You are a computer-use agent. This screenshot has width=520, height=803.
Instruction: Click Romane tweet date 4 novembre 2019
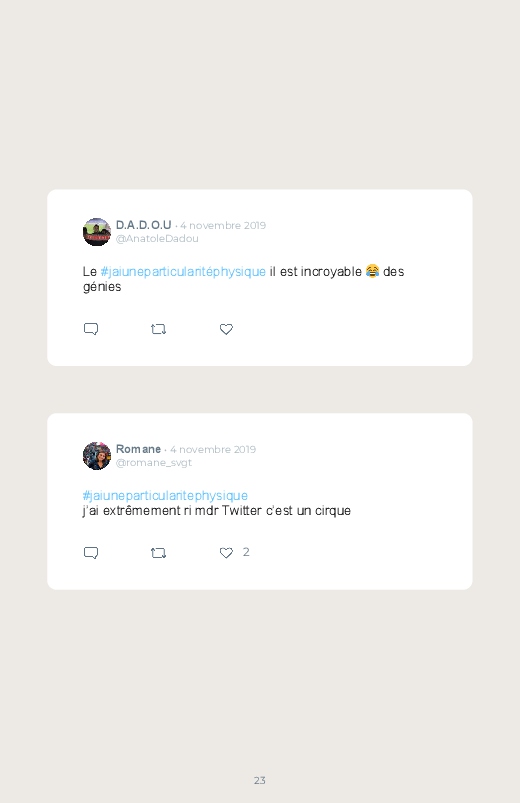[x=213, y=449]
